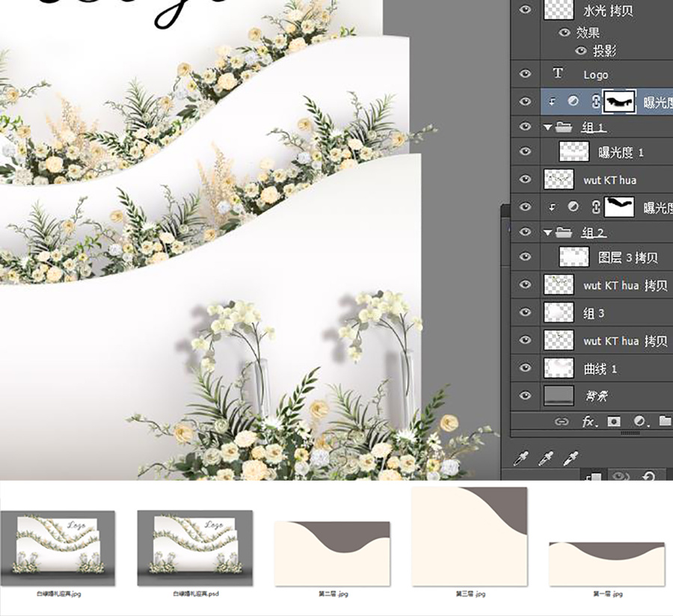This screenshot has width=673, height=616.
Task: Select the type layer T icon for Logo
Action: pos(558,73)
